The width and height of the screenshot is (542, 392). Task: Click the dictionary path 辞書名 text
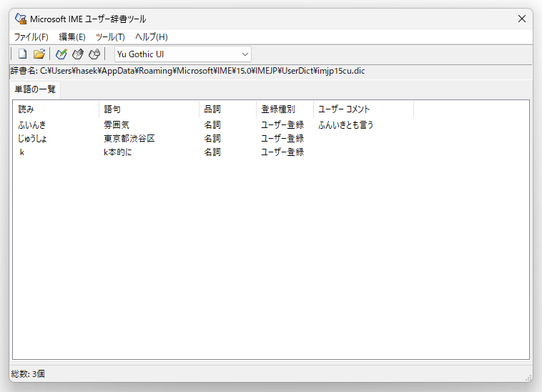[187, 71]
